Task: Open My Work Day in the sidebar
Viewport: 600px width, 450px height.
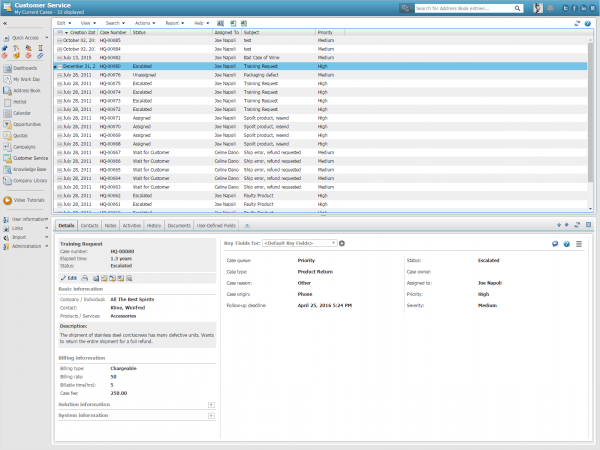Action: coord(21,79)
